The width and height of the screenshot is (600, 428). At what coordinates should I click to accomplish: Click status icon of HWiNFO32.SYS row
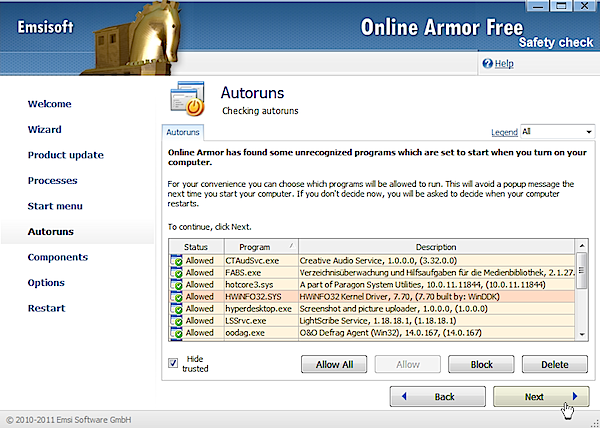[x=176, y=297]
